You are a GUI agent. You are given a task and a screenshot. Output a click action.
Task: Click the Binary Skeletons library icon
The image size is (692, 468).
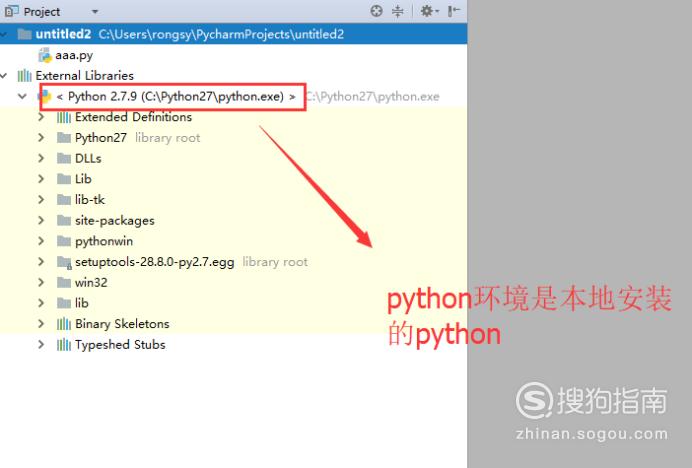64,324
